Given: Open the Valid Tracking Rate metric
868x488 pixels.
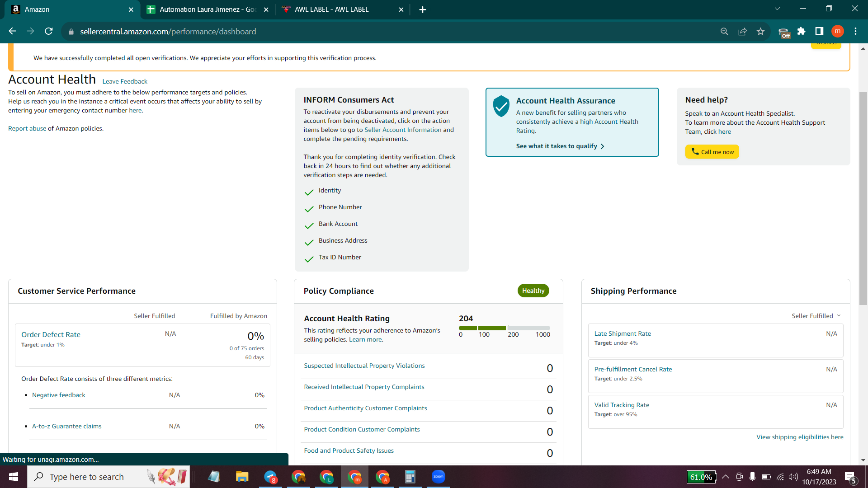Looking at the screenshot, I should pyautogui.click(x=622, y=405).
